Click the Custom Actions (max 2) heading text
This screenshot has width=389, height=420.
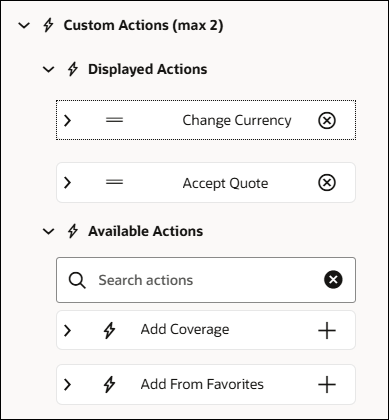[143, 25]
